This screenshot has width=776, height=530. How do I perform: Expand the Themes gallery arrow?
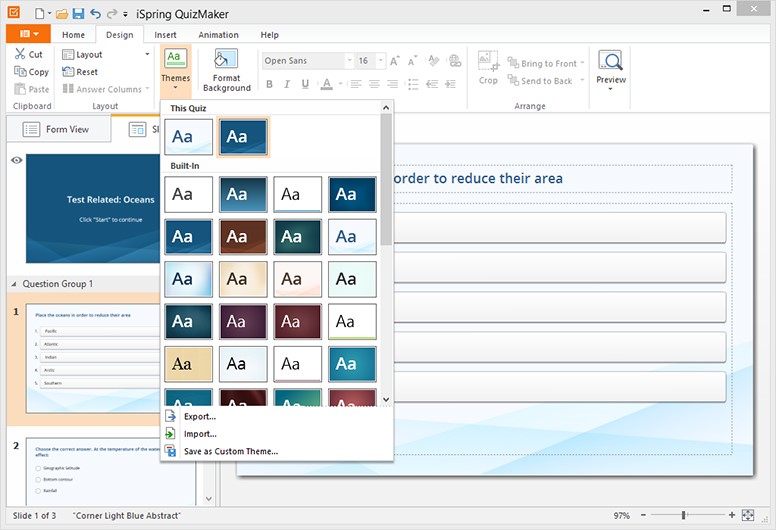(x=175, y=88)
